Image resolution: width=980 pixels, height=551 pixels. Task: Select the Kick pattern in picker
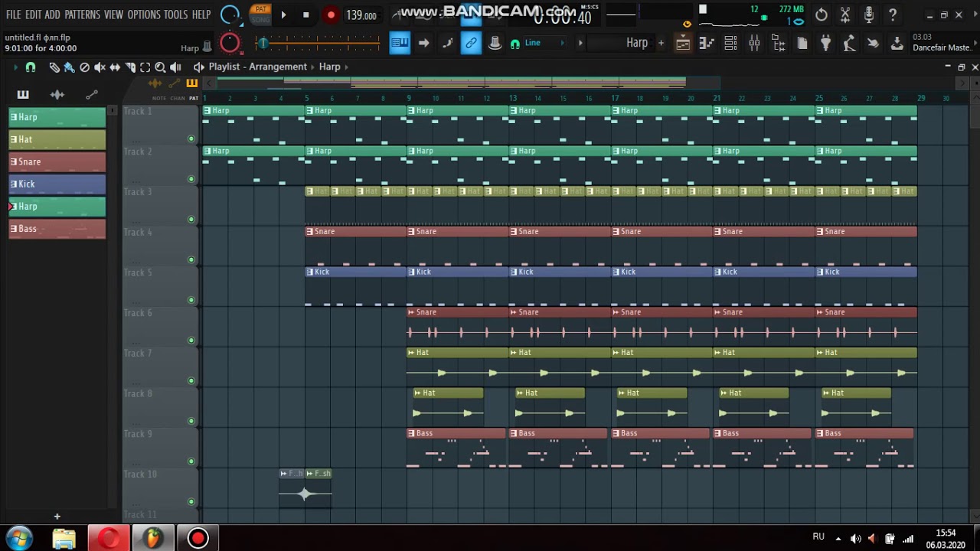click(x=57, y=184)
